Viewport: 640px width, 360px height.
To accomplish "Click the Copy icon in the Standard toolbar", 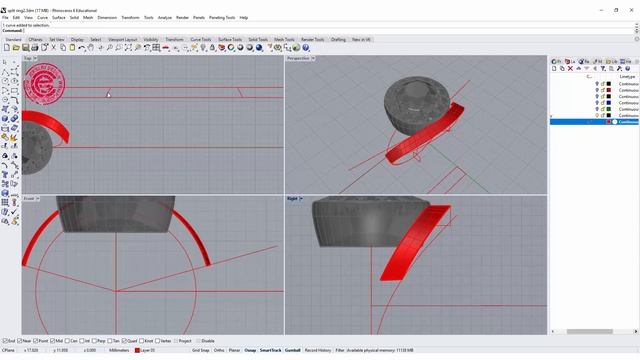I will pos(63,48).
